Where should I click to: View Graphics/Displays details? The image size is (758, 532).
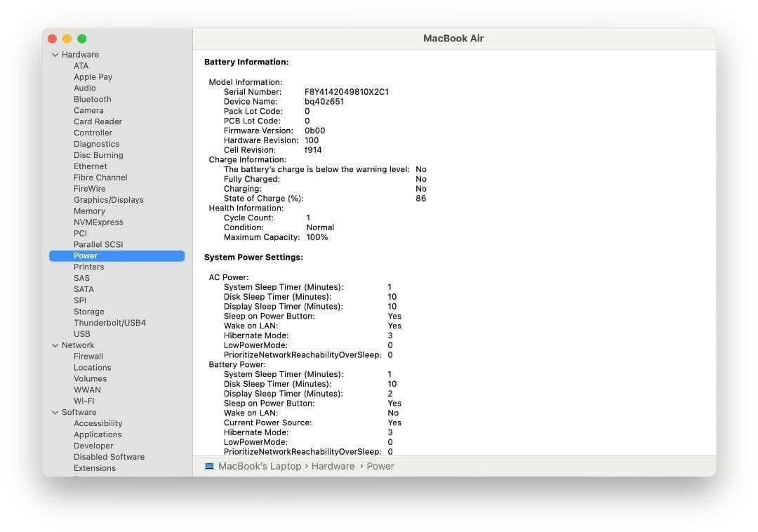point(107,199)
